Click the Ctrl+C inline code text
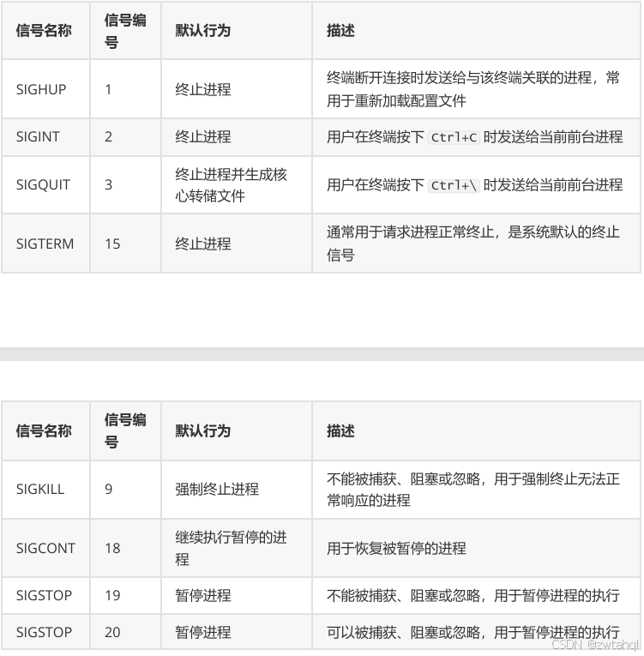Image resolution: width=644 pixels, height=656 pixels. tap(454, 137)
